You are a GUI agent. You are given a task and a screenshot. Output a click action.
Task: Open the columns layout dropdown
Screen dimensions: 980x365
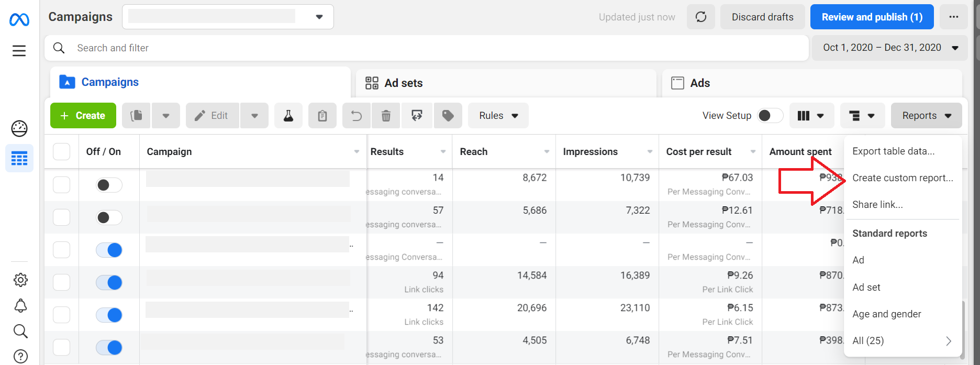tap(810, 116)
